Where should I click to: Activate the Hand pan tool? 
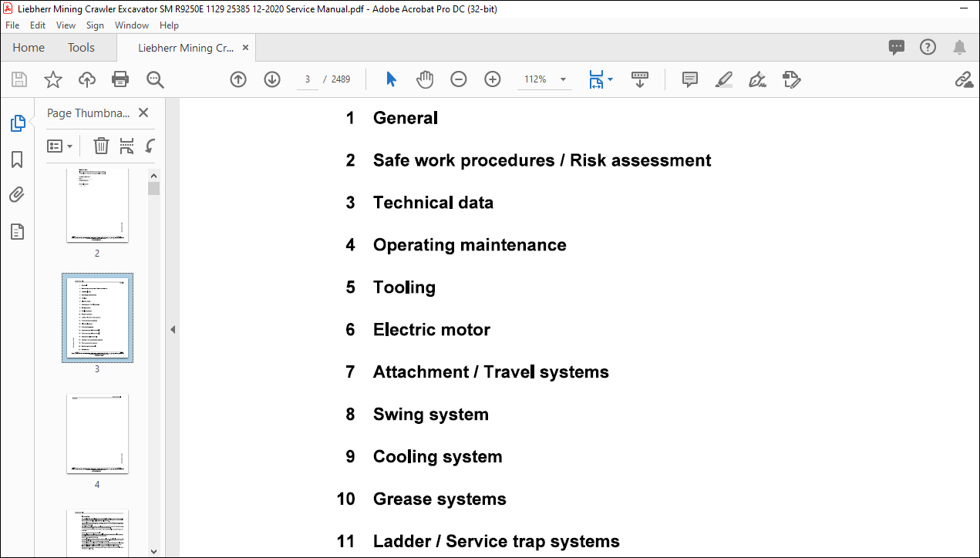point(425,79)
